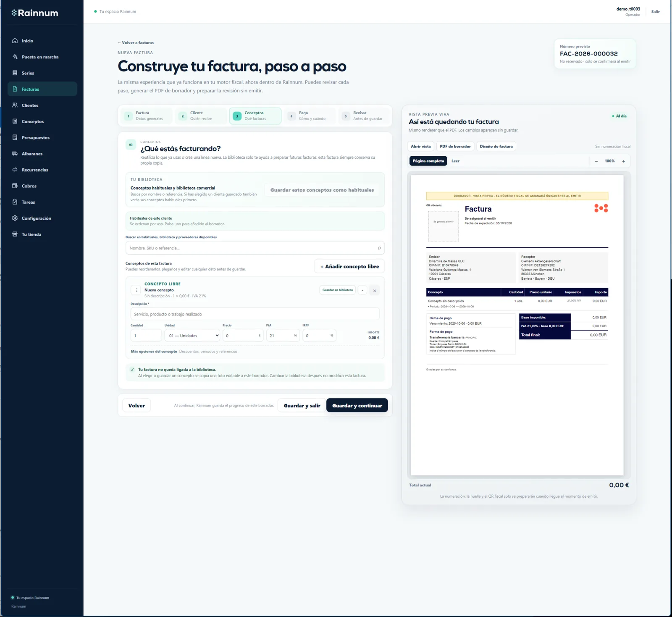Remove the Nuevo concepto line with X

(x=375, y=291)
